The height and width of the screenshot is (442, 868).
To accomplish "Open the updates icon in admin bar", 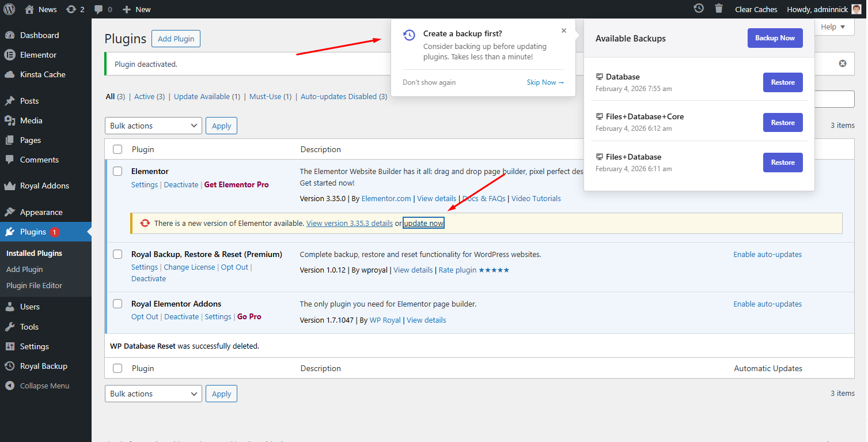I will 71,9.
